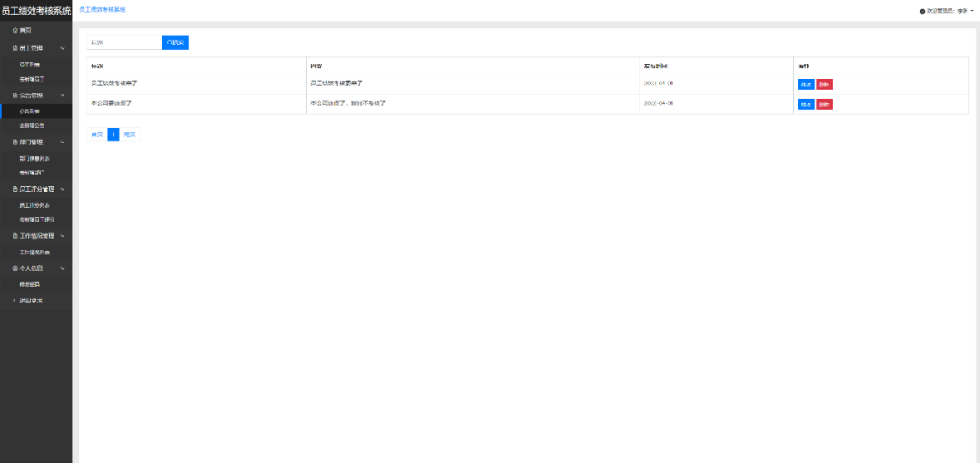Click the 公告管理 sidebar icon

15,94
